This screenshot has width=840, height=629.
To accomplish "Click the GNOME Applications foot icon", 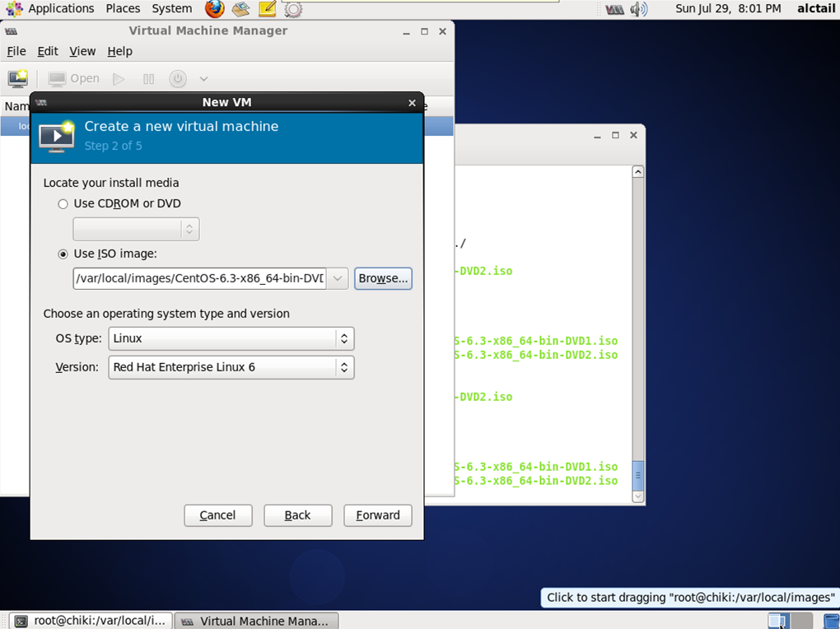I will tap(15, 8).
